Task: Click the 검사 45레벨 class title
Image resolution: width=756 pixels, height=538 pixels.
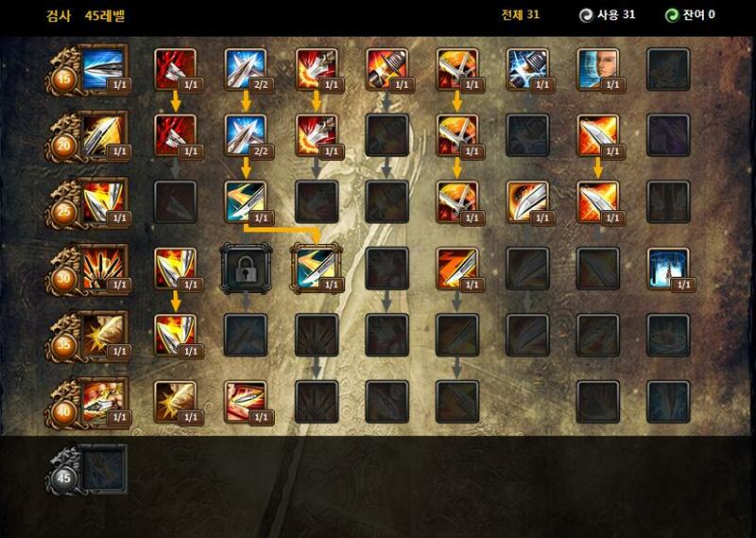Action: 85,15
